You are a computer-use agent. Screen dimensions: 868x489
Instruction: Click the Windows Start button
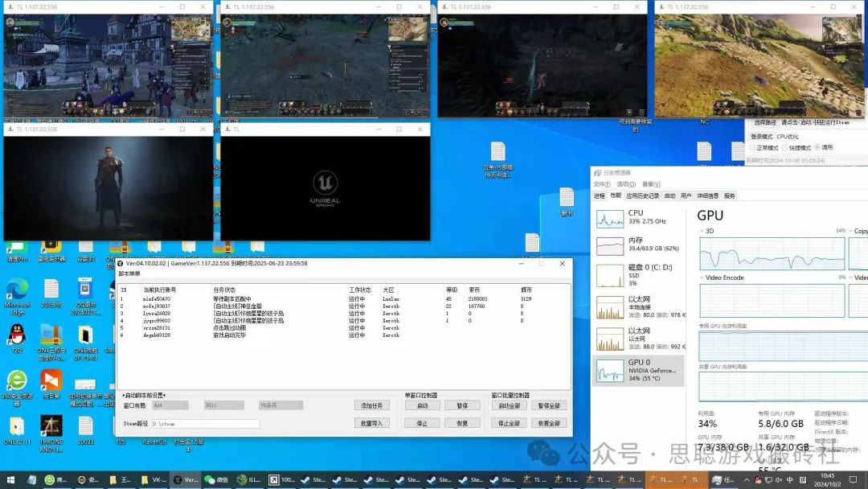[x=10, y=480]
